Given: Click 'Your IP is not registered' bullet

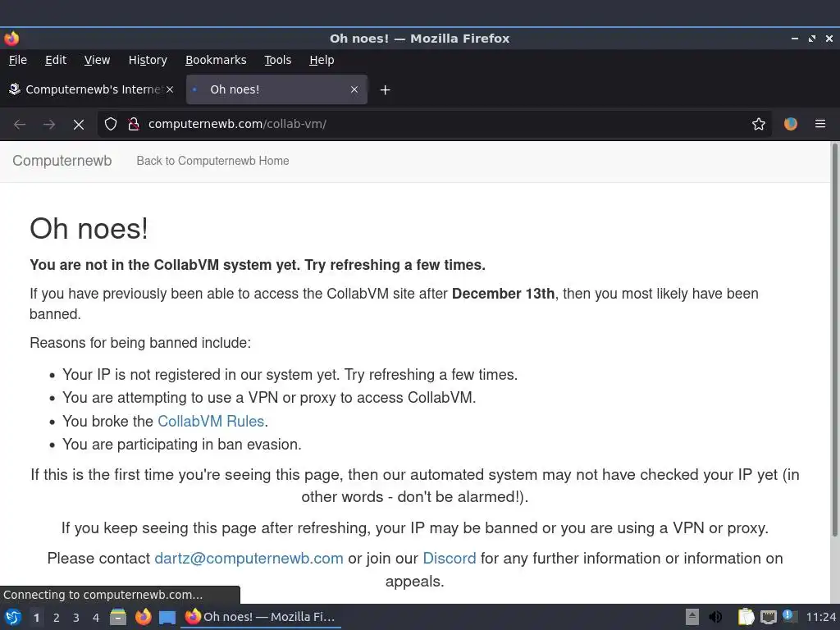Looking at the screenshot, I should [x=290, y=374].
